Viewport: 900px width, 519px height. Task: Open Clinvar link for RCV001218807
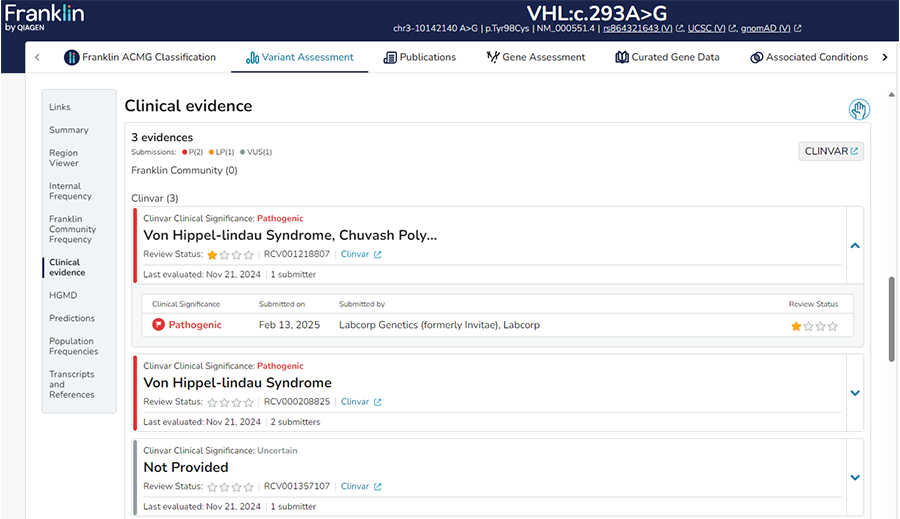(360, 254)
